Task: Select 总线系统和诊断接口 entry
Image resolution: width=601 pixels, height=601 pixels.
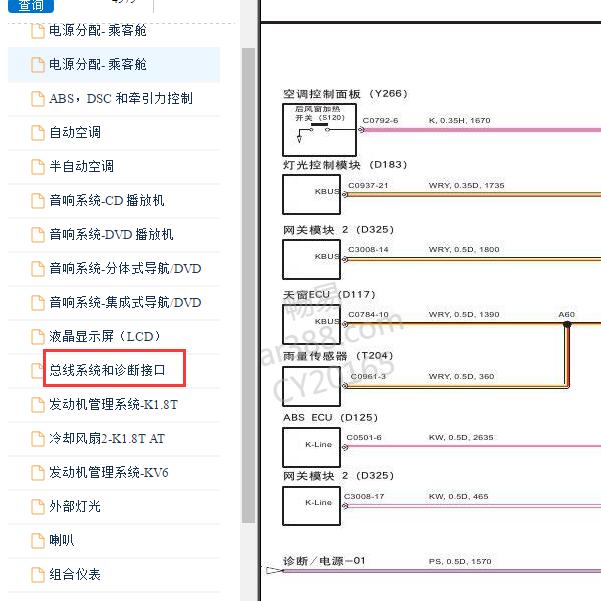Action: tap(107, 370)
